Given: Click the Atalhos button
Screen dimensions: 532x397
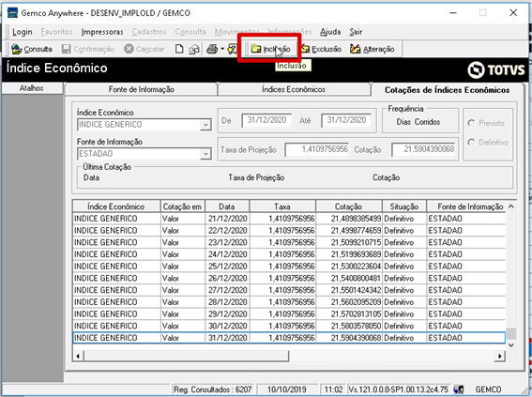Looking at the screenshot, I should pos(32,88).
